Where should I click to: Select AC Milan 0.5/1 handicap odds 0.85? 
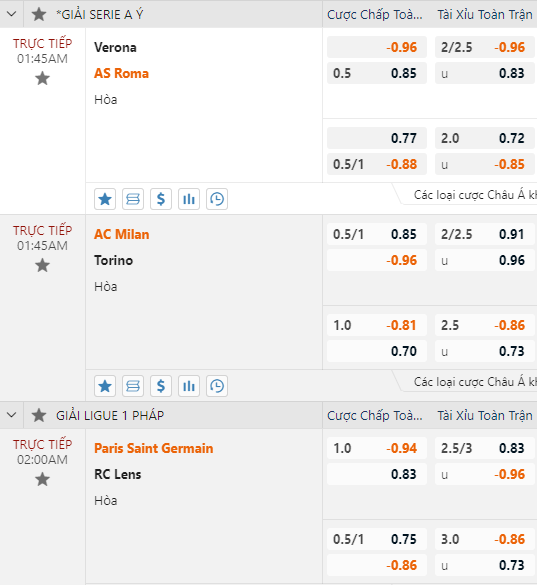pyautogui.click(x=377, y=234)
